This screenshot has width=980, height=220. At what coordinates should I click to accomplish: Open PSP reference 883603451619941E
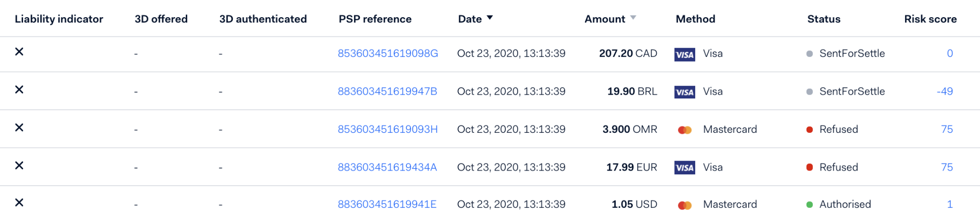pos(387,204)
